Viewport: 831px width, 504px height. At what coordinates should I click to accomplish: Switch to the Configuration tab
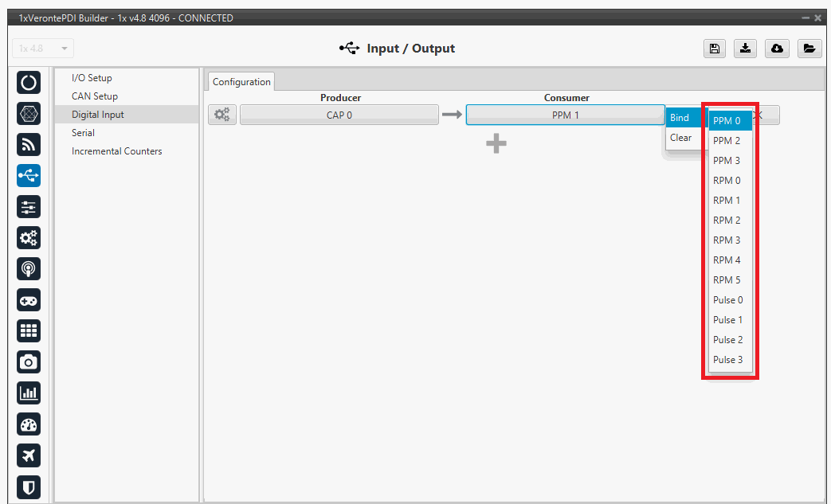pos(241,81)
